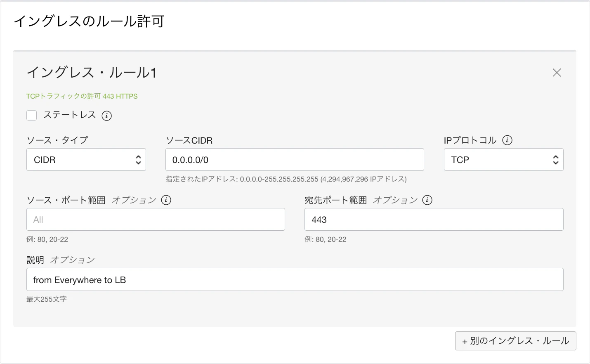Click the 説明 field with 'from Everywhere to LB'
This screenshot has width=590, height=364.
coord(295,280)
